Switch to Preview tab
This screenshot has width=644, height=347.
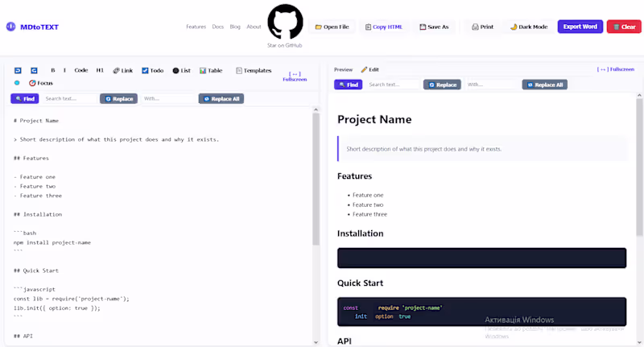click(x=343, y=70)
